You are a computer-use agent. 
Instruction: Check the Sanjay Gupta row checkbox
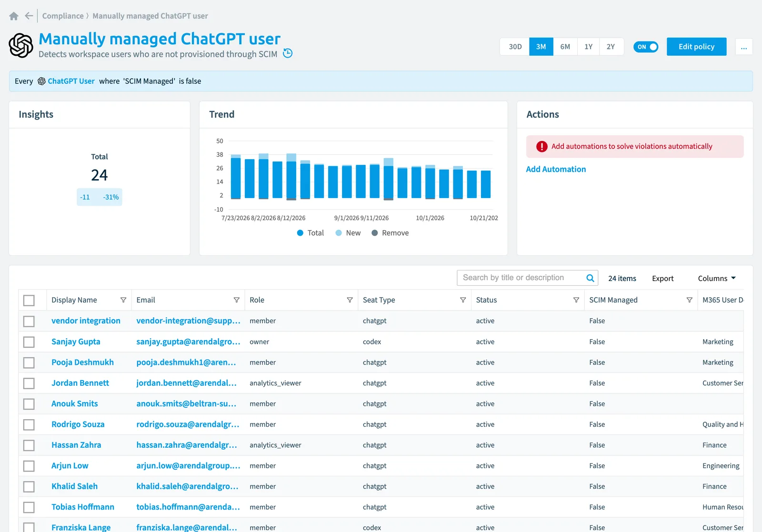[29, 342]
